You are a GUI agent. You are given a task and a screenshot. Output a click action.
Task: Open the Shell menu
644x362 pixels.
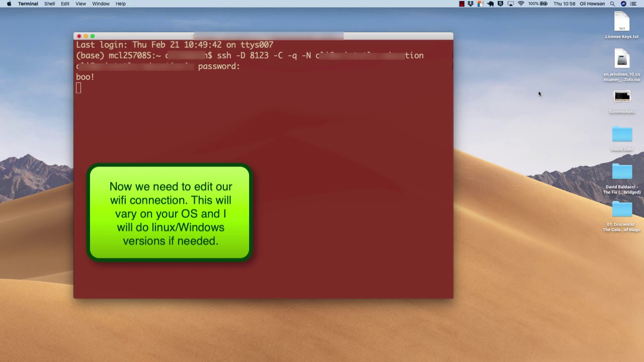click(x=49, y=4)
